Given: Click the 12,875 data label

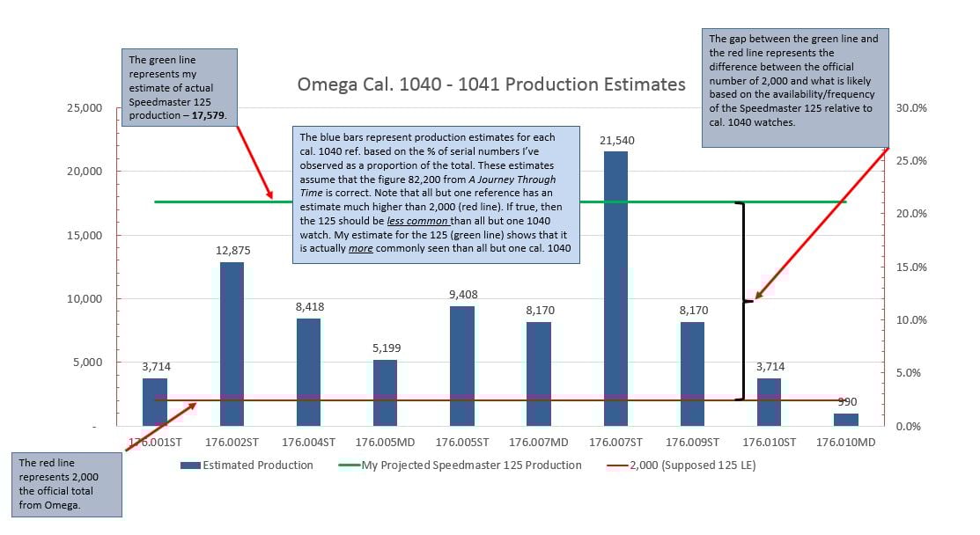Looking at the screenshot, I should (232, 250).
